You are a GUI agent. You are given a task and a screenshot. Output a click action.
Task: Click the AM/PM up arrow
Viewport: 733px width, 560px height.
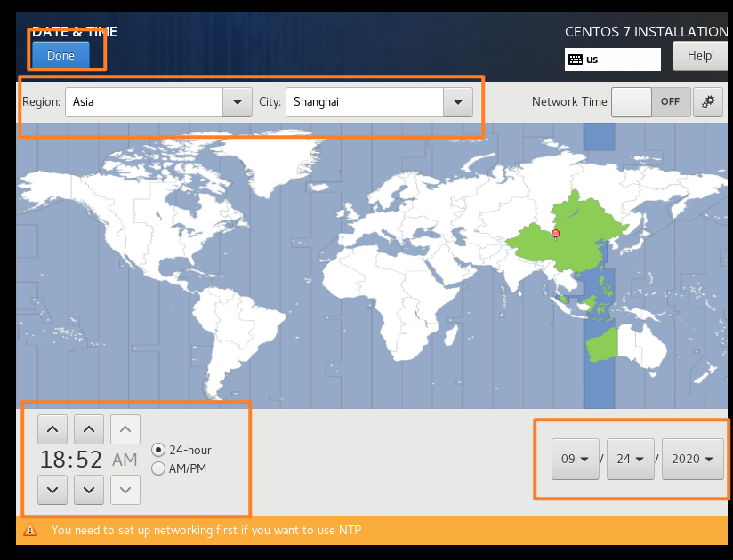(x=125, y=428)
